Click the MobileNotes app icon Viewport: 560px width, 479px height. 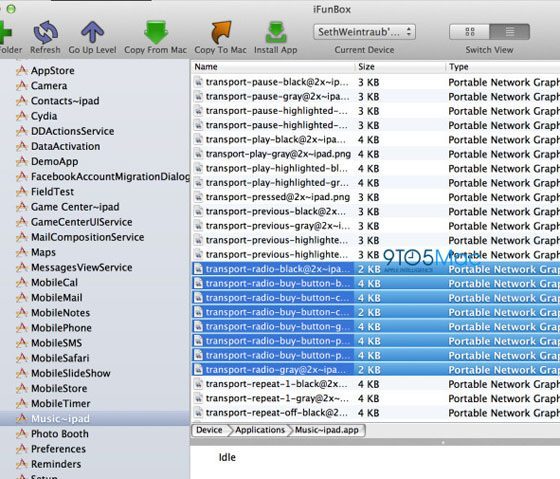point(22,313)
